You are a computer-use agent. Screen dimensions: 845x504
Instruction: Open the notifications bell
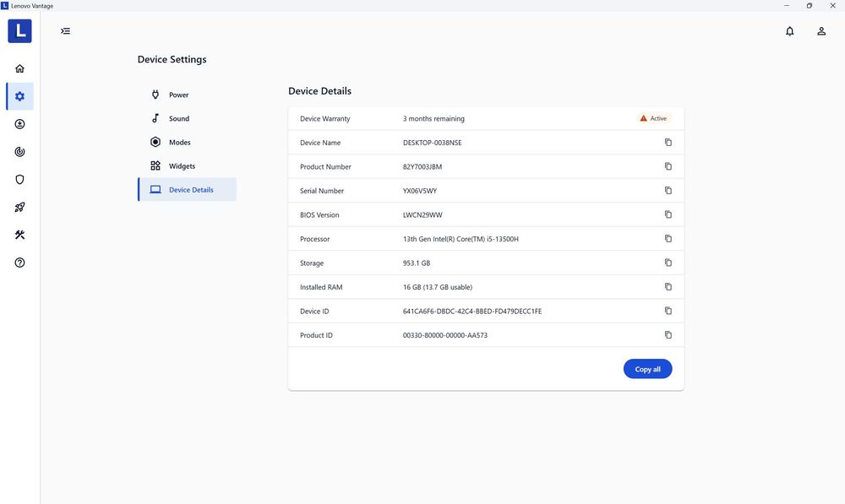point(790,31)
